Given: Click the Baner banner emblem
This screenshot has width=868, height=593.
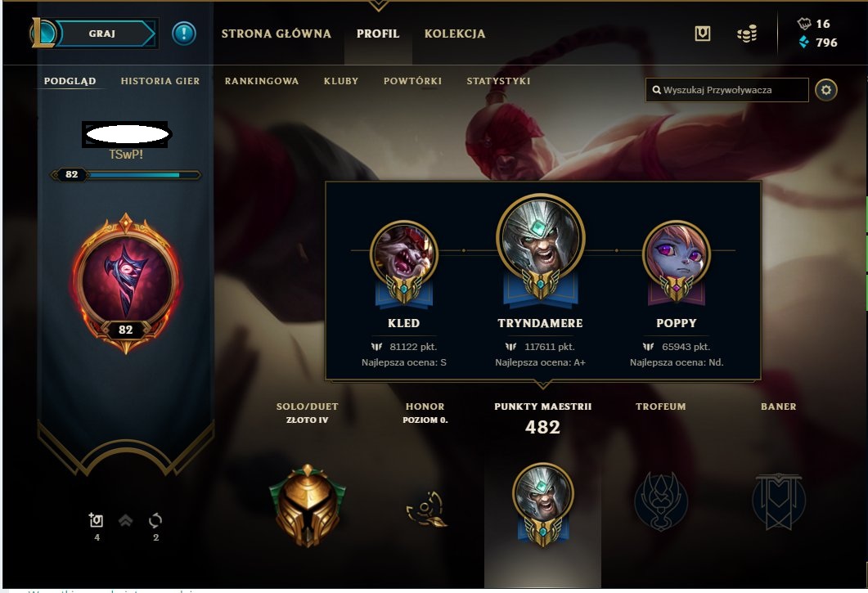Looking at the screenshot, I should coord(778,501).
